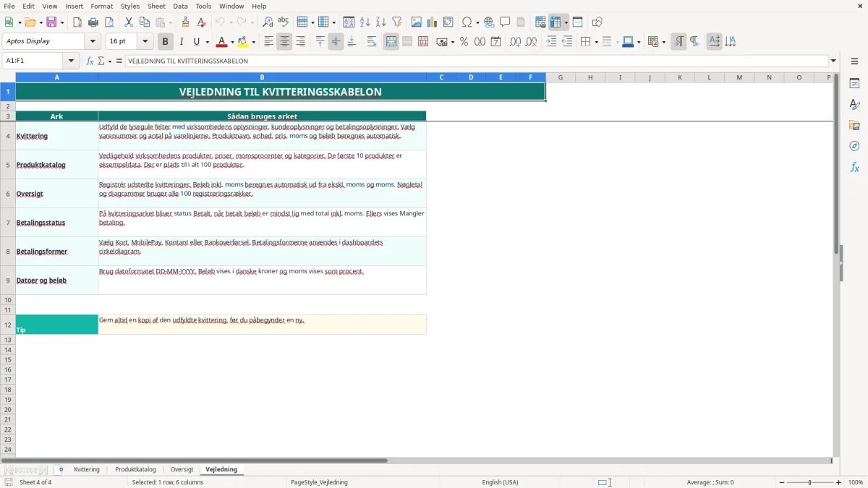This screenshot has height=488, width=868.
Task: Toggle Align Right
Action: click(x=300, y=42)
